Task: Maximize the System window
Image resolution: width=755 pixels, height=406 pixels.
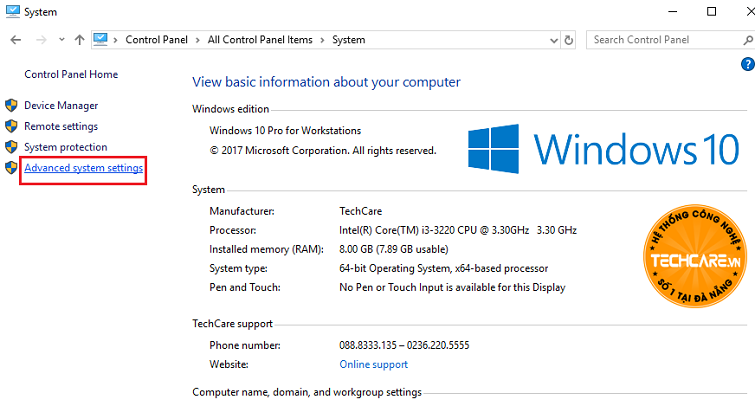Action: coord(711,11)
